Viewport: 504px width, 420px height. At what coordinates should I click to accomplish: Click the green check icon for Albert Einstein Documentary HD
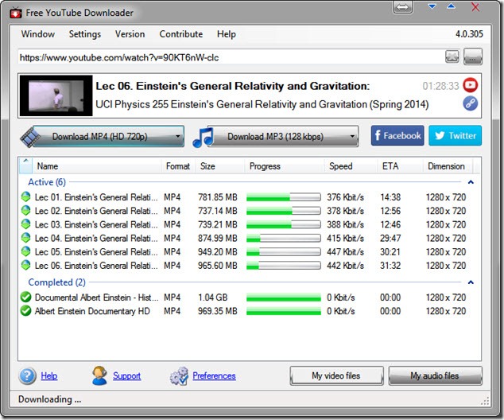25,311
